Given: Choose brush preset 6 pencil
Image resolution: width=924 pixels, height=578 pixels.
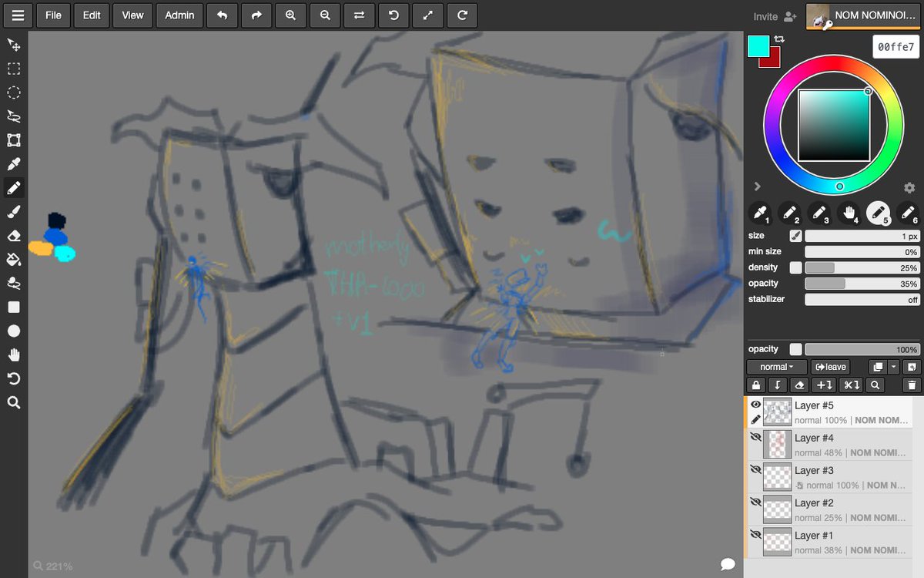Looking at the screenshot, I should 909,213.
